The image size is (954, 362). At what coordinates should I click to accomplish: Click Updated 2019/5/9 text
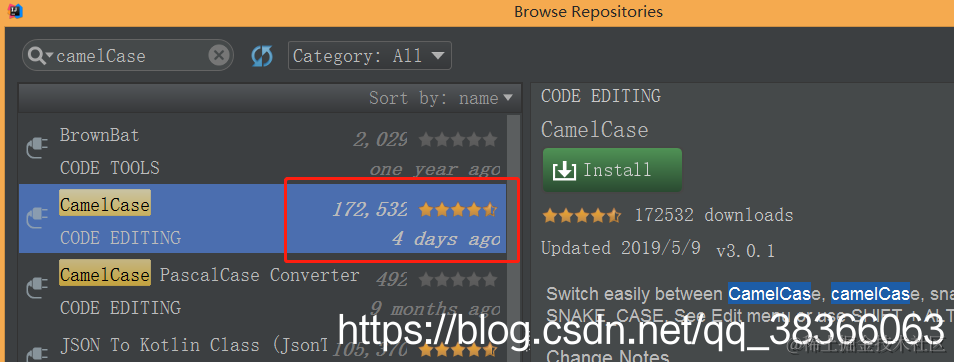pos(621,248)
